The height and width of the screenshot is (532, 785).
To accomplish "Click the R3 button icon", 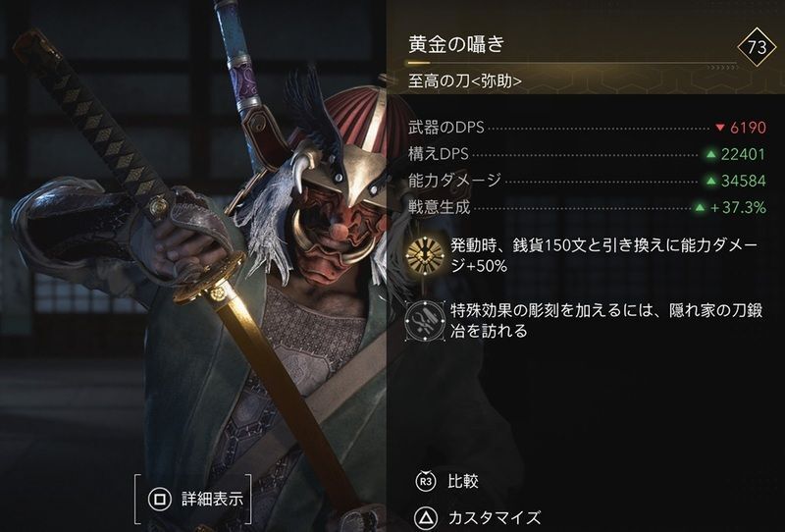I will tap(425, 481).
